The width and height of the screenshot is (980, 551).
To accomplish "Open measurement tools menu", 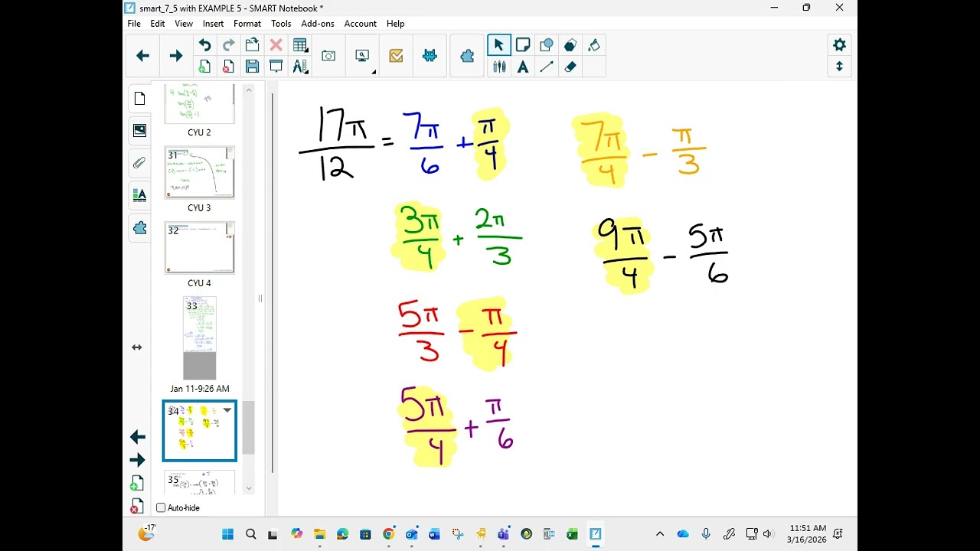I will pos(300,67).
